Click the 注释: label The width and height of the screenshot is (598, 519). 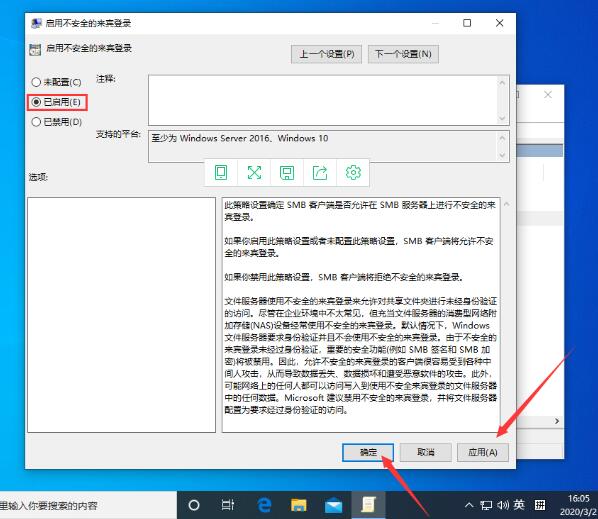point(106,79)
